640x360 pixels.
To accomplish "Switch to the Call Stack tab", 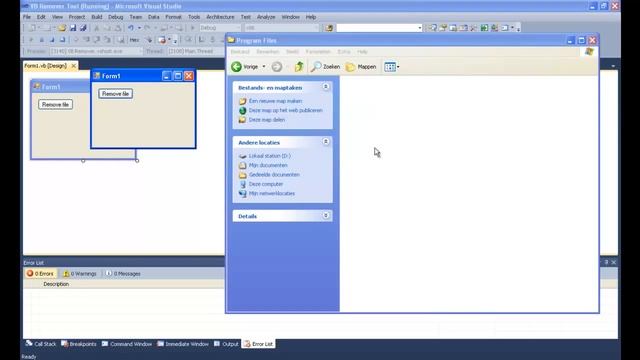I will [x=40, y=344].
